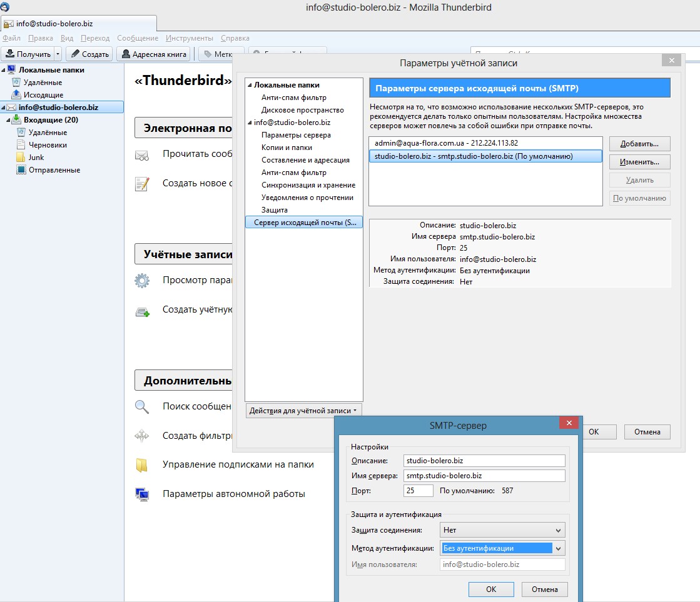Click the Thunderbird app icon in title bar
The width and height of the screenshot is (700, 602).
pos(5,7)
